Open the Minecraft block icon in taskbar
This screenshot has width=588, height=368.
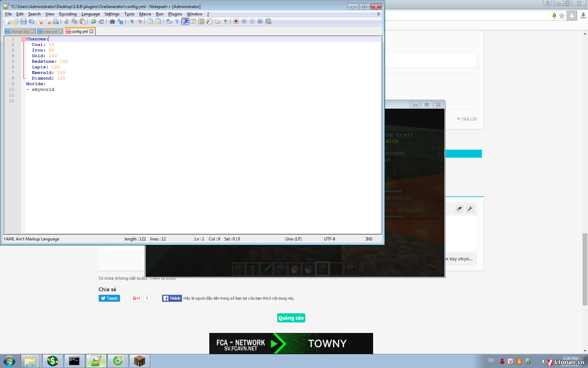click(139, 361)
